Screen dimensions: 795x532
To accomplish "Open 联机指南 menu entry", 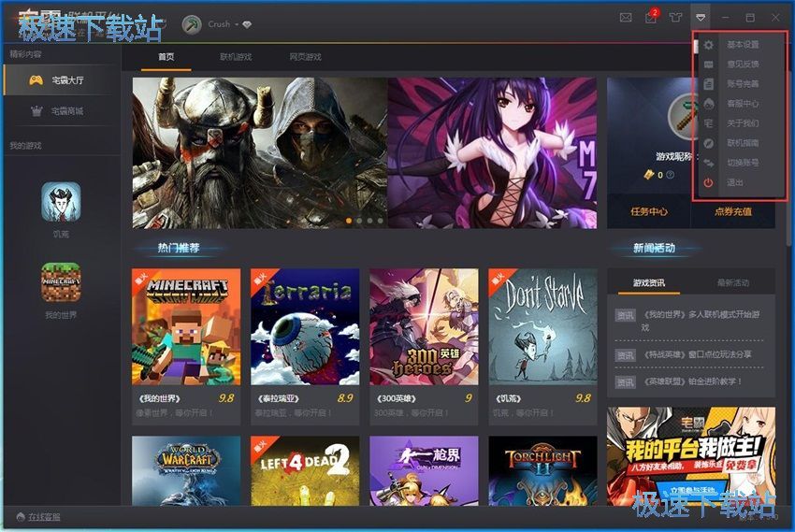I will [x=743, y=143].
